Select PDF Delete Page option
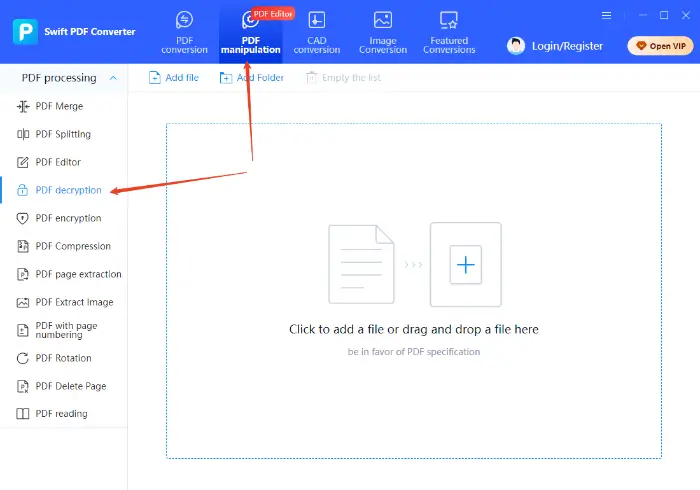This screenshot has height=490, width=700. [x=63, y=386]
